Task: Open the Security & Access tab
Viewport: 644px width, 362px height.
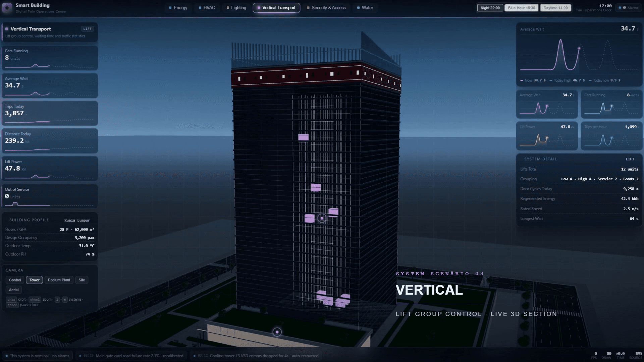Action: [326, 8]
